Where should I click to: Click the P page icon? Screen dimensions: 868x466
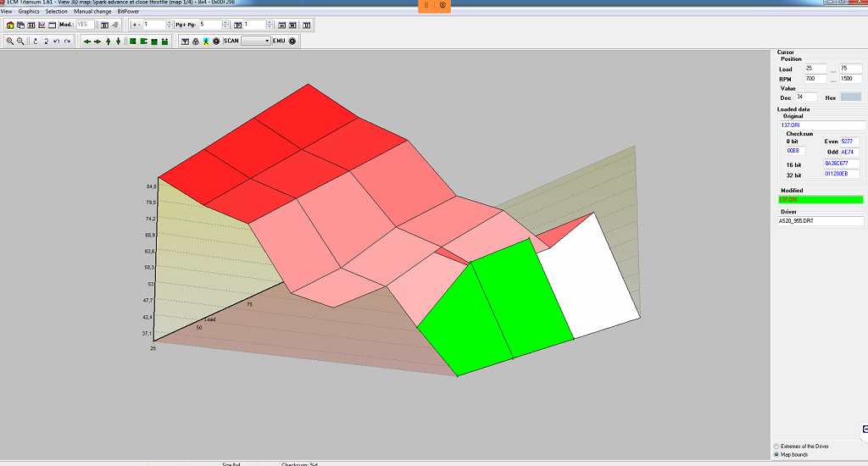click(x=237, y=25)
